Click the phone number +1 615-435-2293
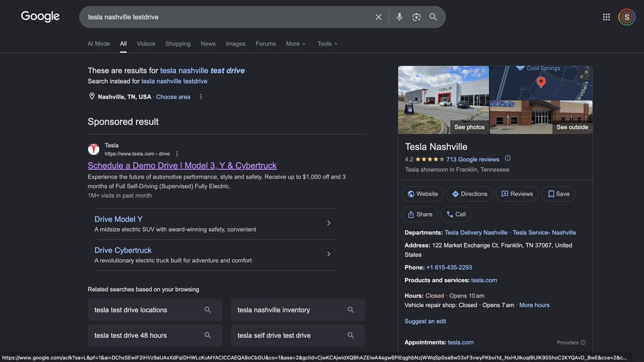This screenshot has height=362, width=644. coord(449,268)
